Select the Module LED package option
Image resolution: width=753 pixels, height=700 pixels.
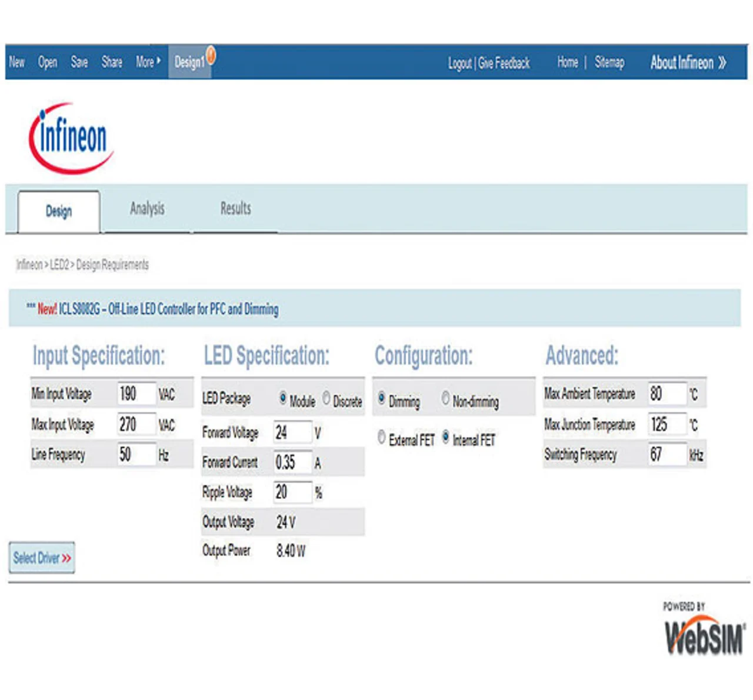pos(283,398)
